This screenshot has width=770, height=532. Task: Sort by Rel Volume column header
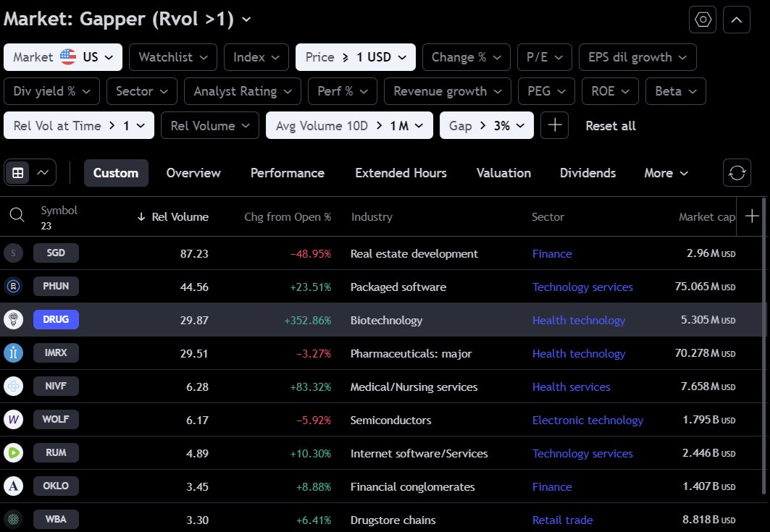point(173,216)
